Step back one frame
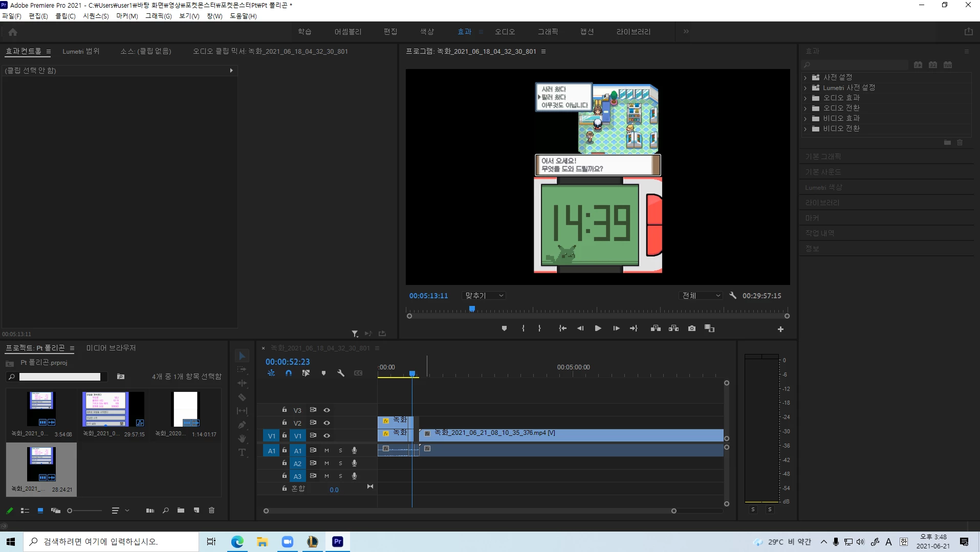This screenshot has width=980, height=552. [580, 328]
